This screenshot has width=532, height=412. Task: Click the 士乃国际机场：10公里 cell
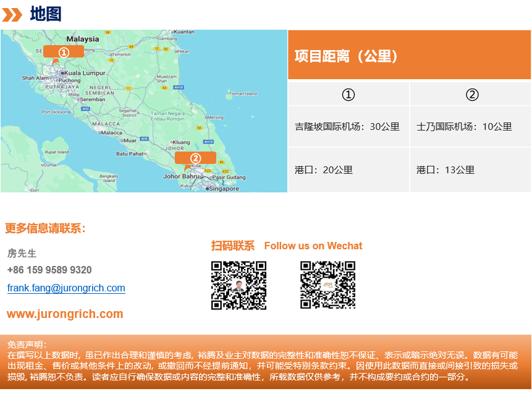tap(464, 127)
